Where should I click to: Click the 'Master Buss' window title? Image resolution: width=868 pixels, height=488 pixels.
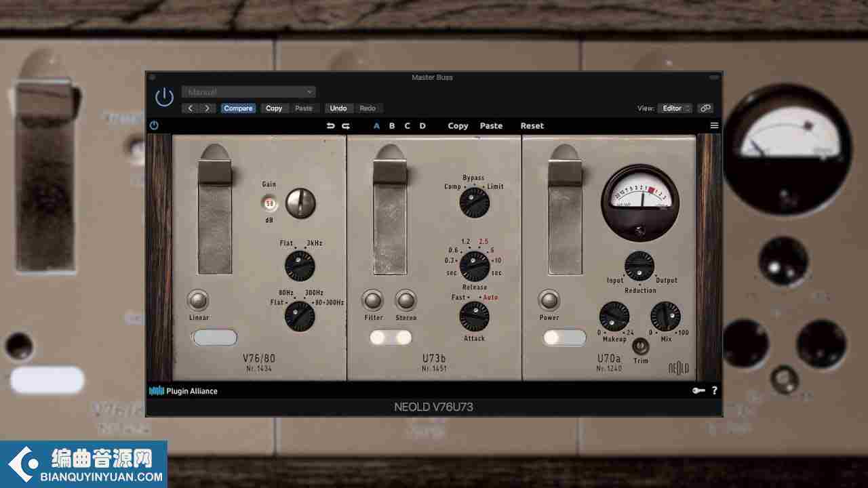click(x=433, y=77)
